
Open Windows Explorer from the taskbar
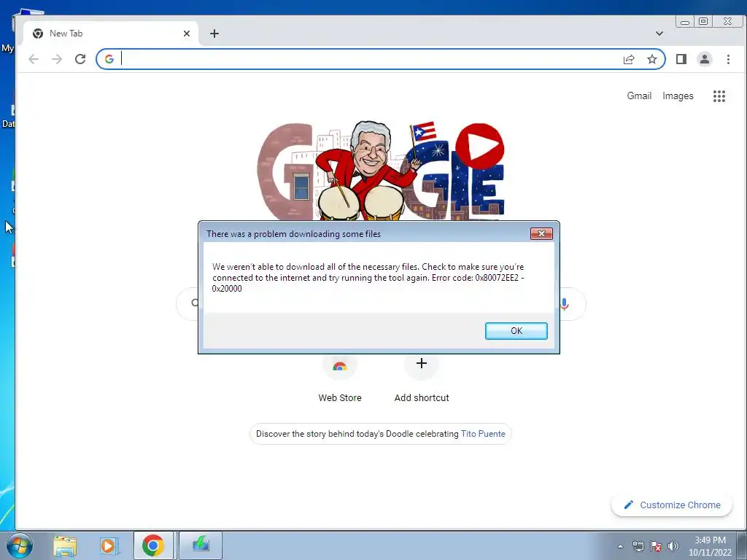point(65,545)
